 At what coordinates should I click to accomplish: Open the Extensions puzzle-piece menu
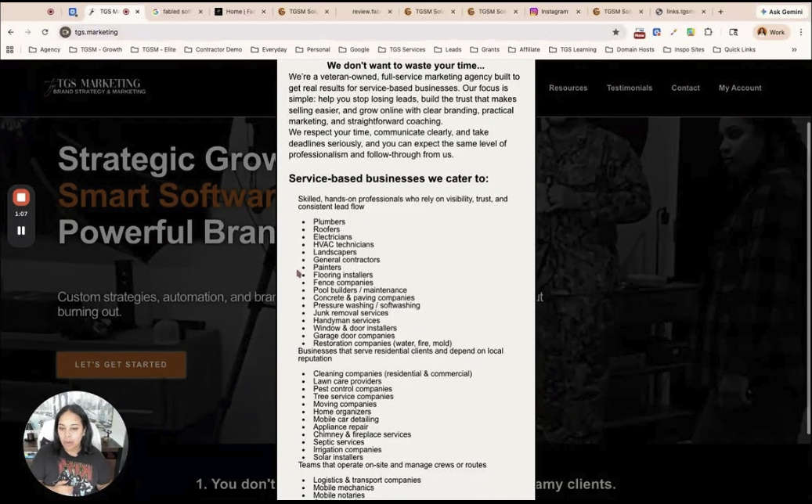708,32
